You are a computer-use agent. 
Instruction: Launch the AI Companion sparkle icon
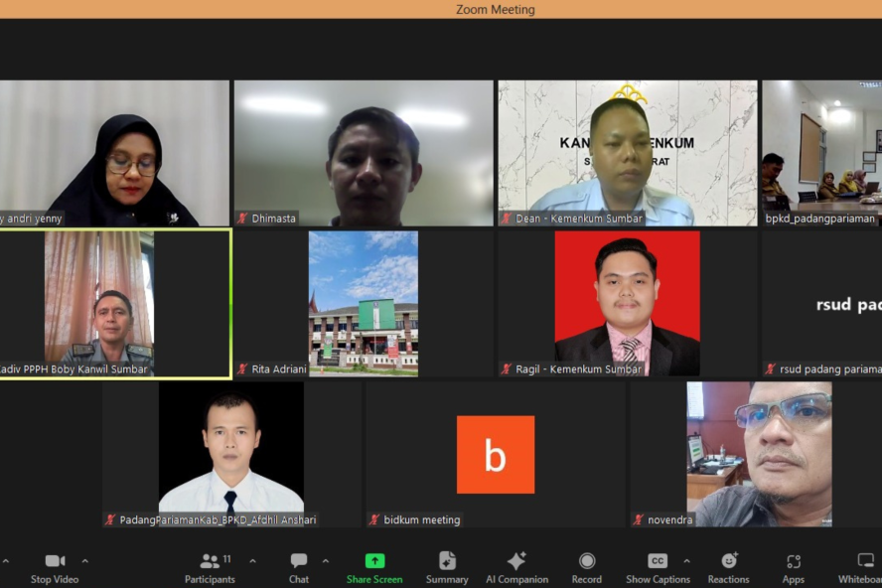coord(516,561)
